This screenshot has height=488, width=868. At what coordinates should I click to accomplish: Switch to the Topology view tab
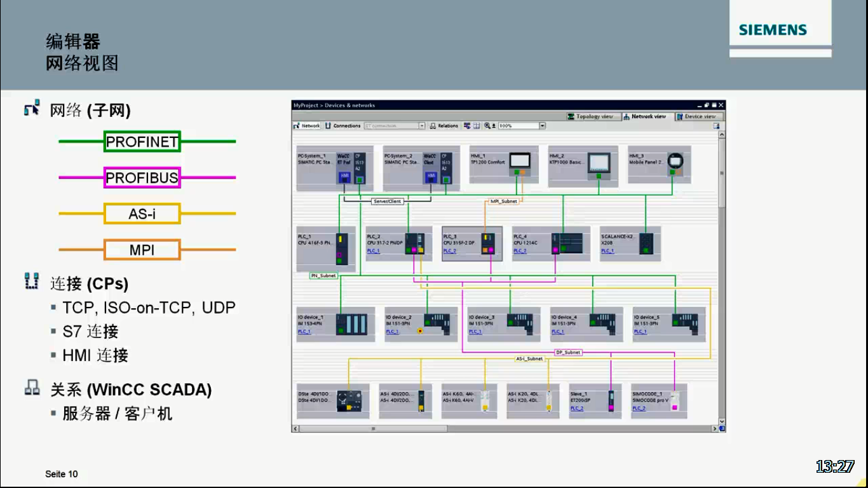(x=593, y=116)
